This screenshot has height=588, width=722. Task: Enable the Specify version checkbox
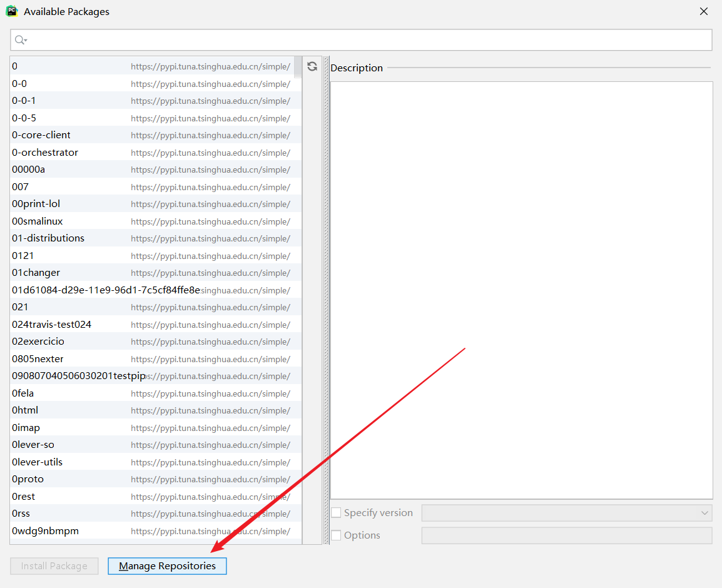click(336, 512)
